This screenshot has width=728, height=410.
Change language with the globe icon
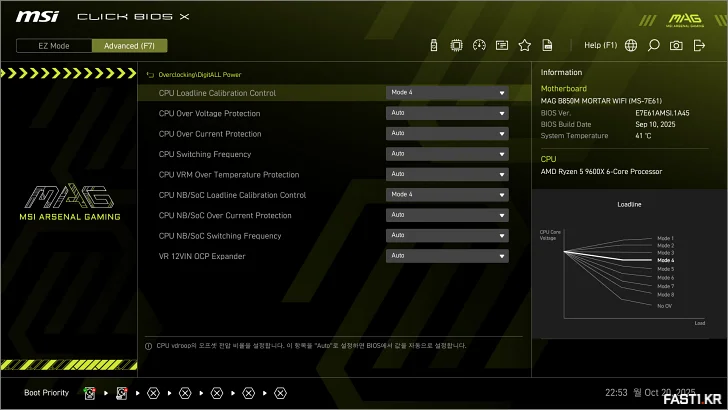(x=631, y=46)
